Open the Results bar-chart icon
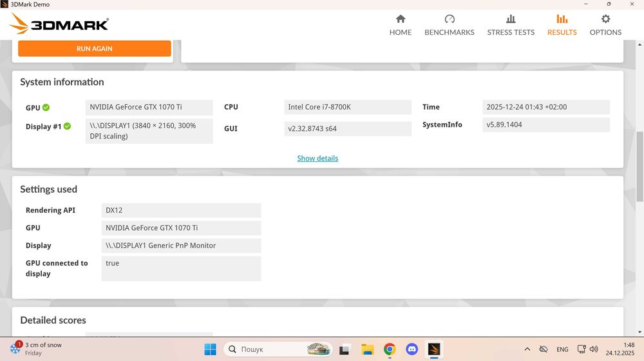Viewport: 644px width, 361px height. (562, 19)
